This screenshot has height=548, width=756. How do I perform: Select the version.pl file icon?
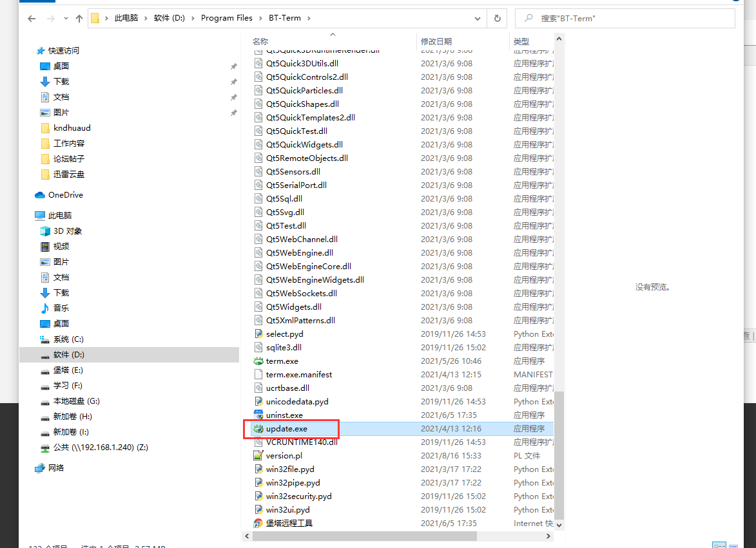click(258, 455)
